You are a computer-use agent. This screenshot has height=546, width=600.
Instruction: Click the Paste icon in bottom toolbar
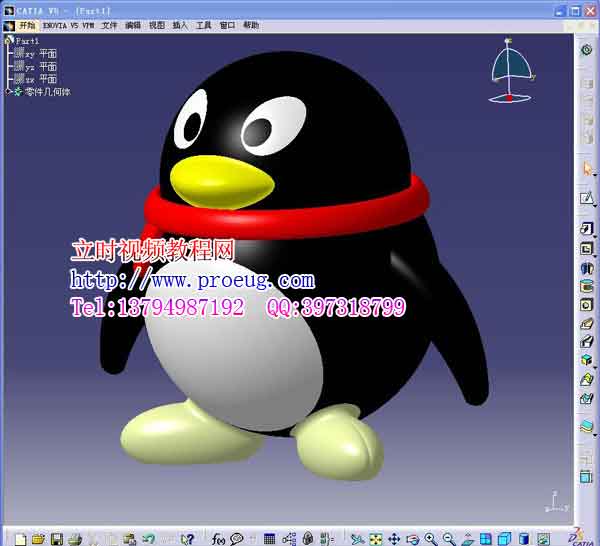(130, 539)
